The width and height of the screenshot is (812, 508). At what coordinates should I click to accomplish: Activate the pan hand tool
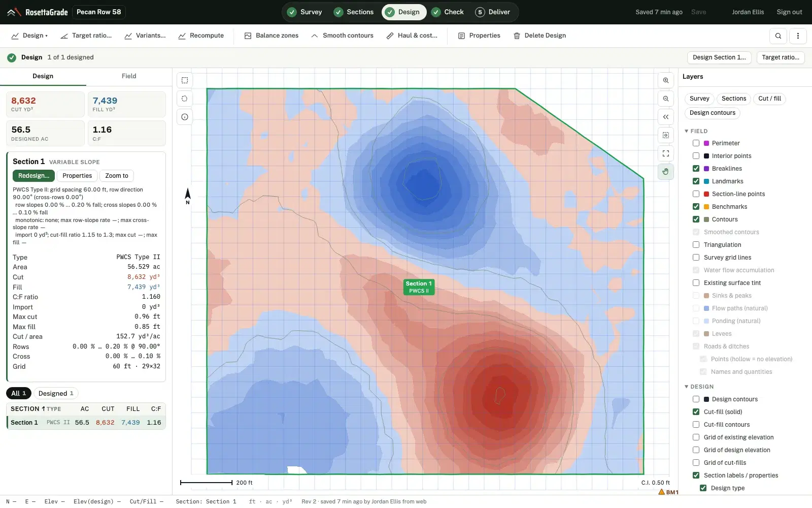tap(666, 172)
